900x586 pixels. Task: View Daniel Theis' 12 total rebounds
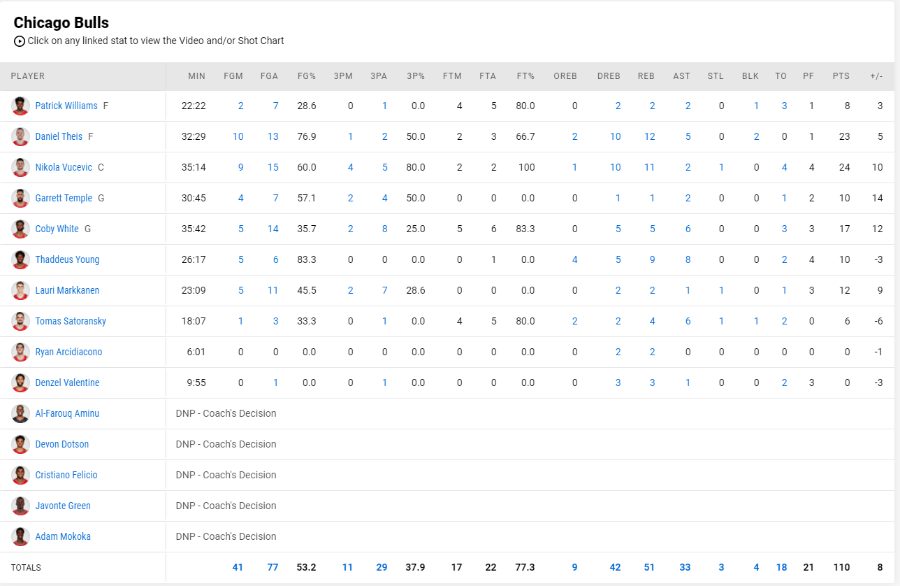649,137
